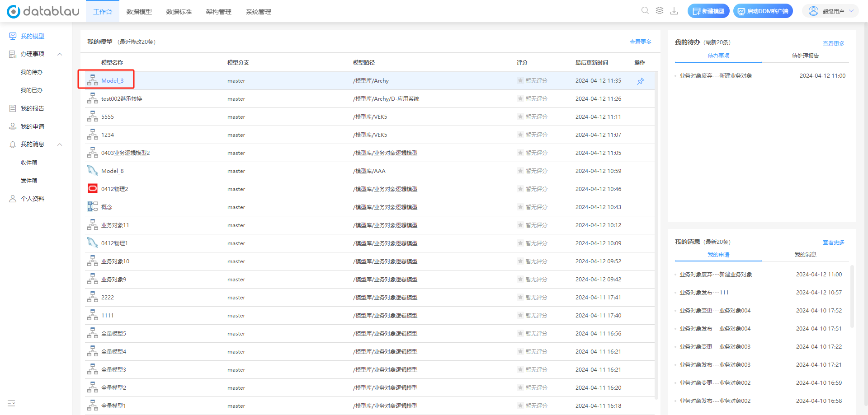Open the 系统管理 menu
Viewport: 868px width, 415px height.
[259, 12]
